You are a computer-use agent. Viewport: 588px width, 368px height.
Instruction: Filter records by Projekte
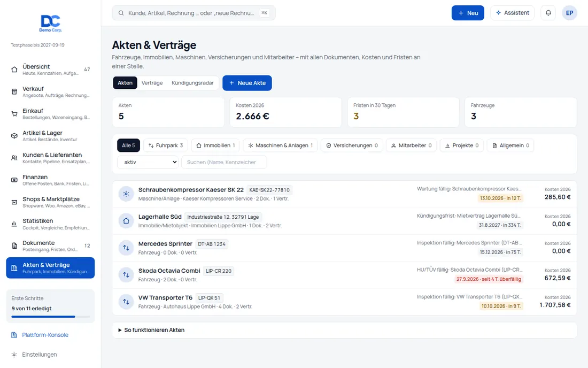tap(462, 145)
